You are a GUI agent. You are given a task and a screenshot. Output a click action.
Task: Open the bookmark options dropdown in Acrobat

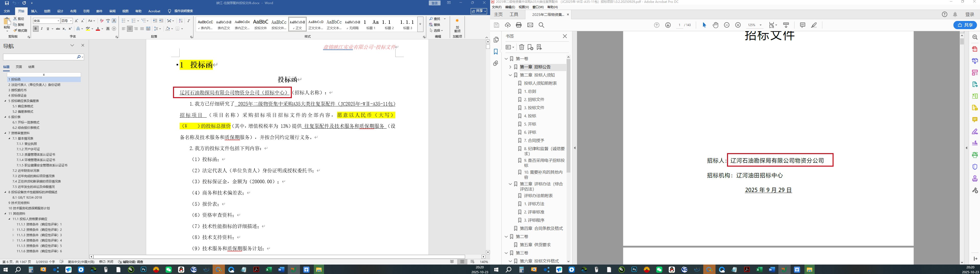click(510, 47)
